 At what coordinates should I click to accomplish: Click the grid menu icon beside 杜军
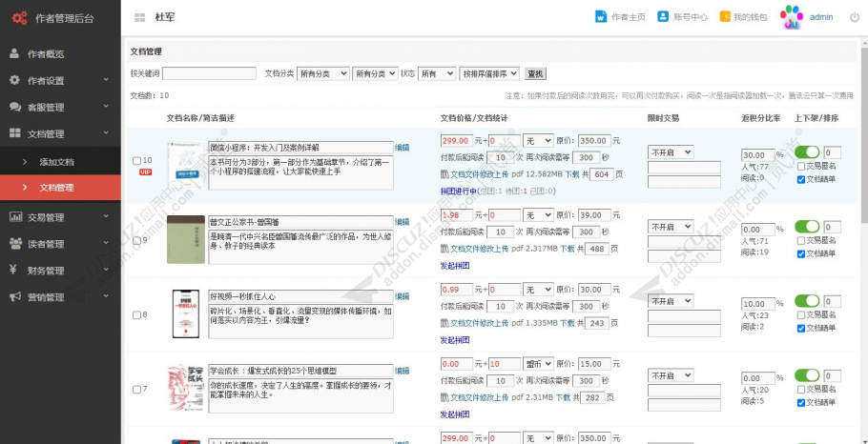click(x=139, y=18)
